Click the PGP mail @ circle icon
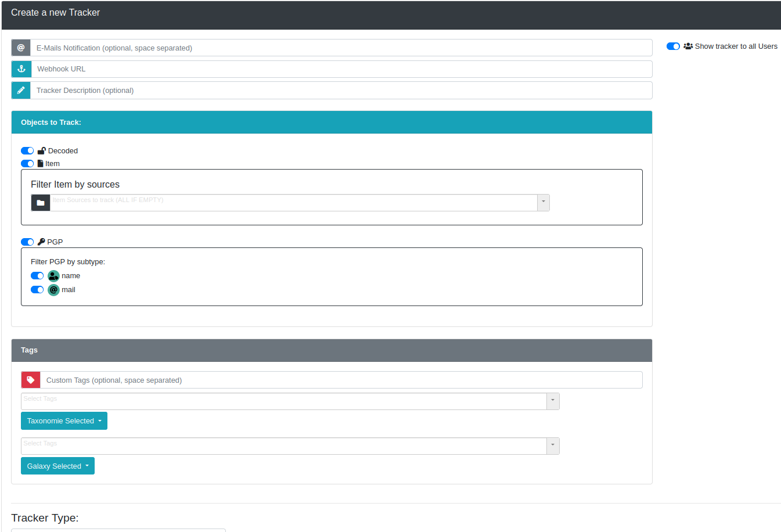This screenshot has width=781, height=532. click(53, 290)
